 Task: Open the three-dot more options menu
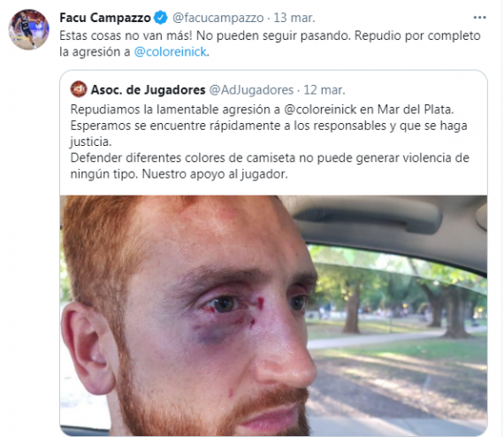click(x=479, y=18)
